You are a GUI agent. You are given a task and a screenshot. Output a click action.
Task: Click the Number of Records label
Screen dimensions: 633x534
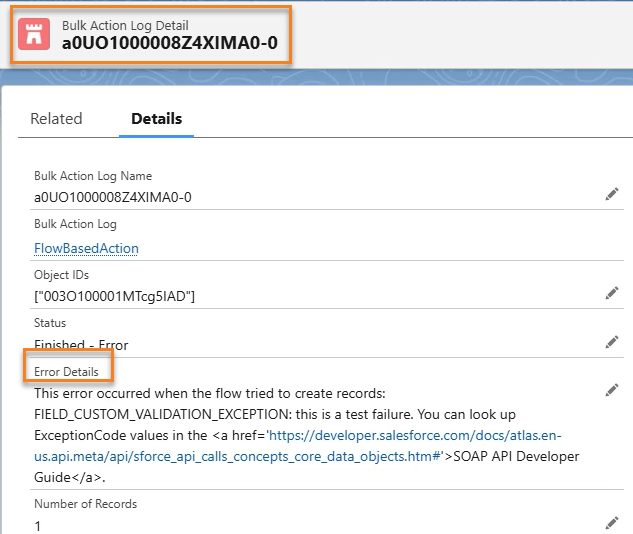85,504
